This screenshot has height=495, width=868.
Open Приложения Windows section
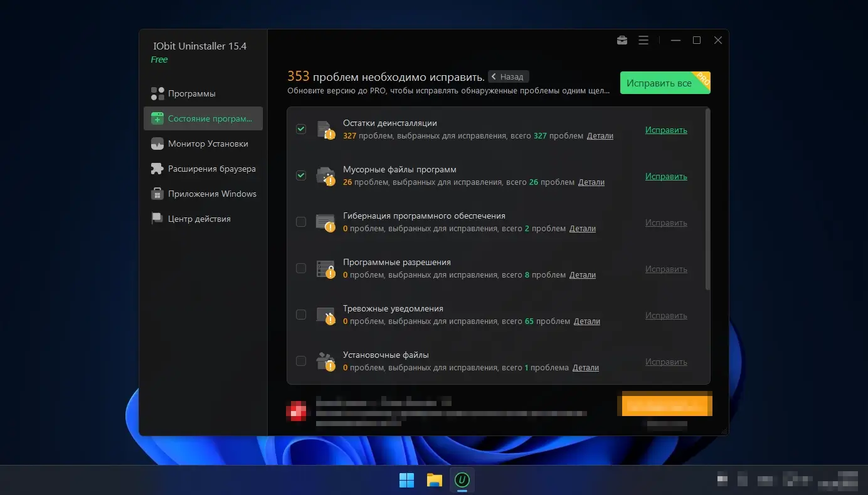tap(203, 194)
